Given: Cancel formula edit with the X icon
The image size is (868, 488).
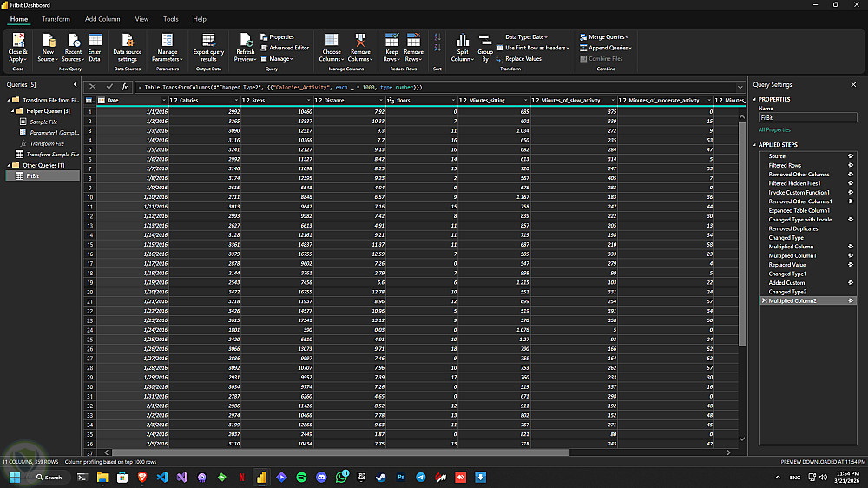Looking at the screenshot, I should tap(93, 87).
